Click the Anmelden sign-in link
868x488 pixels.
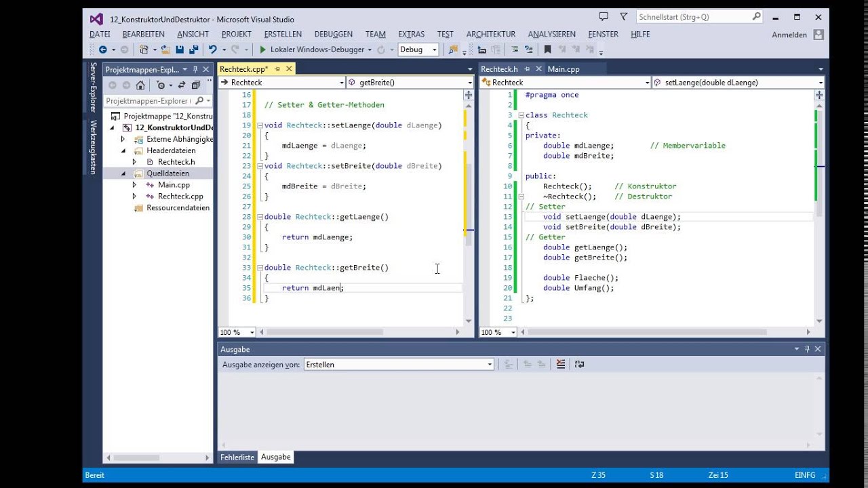click(789, 35)
